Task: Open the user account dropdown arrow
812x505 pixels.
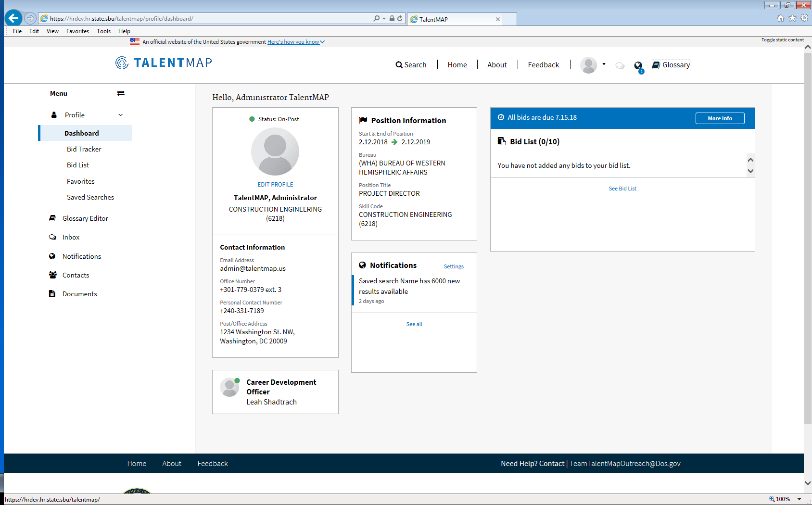Action: coord(604,64)
